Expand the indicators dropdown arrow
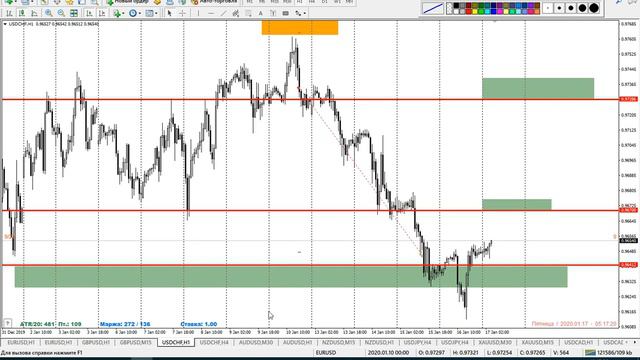 click(x=123, y=13)
